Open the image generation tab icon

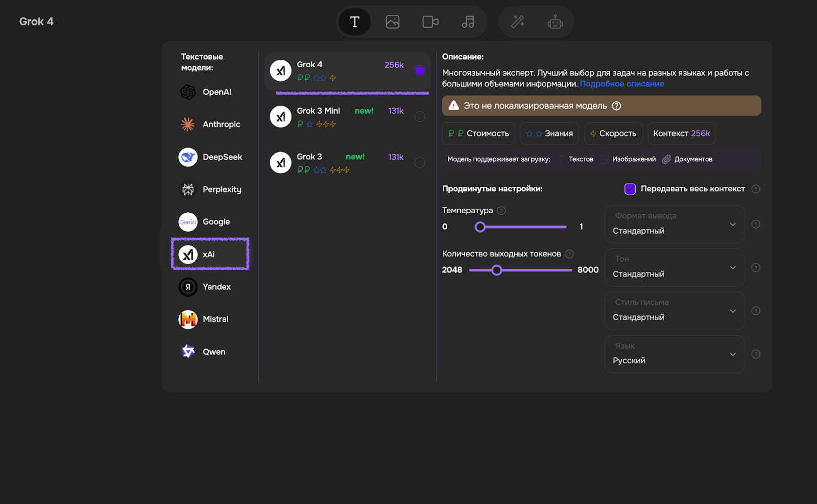point(392,22)
